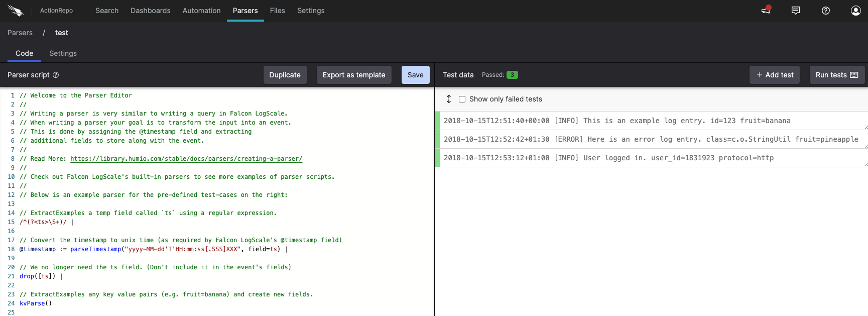Viewport: 868px width, 316px height.
Task: Switch to the parser Settings tab
Action: [63, 53]
